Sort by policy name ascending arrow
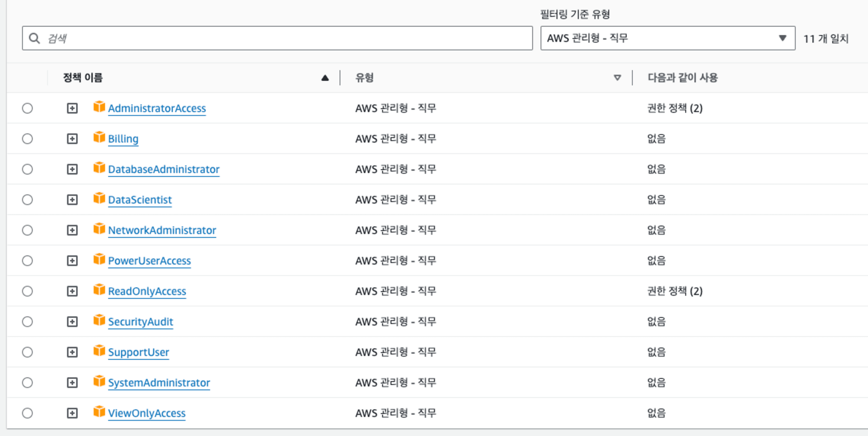The image size is (868, 436). tap(325, 78)
